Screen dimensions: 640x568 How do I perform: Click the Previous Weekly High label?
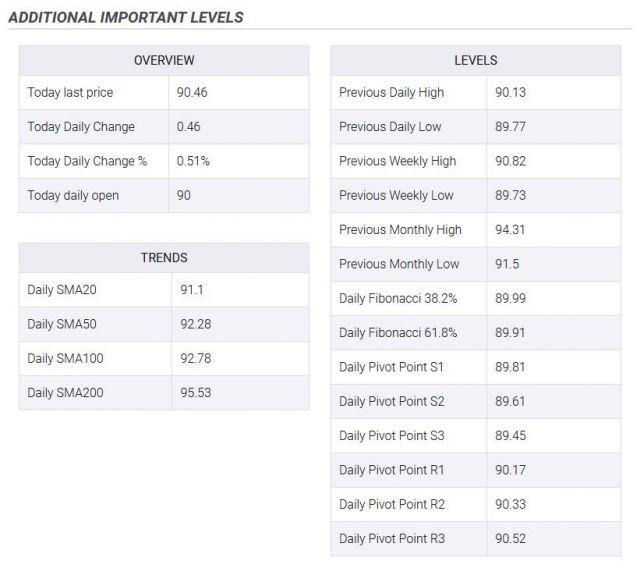coord(397,161)
